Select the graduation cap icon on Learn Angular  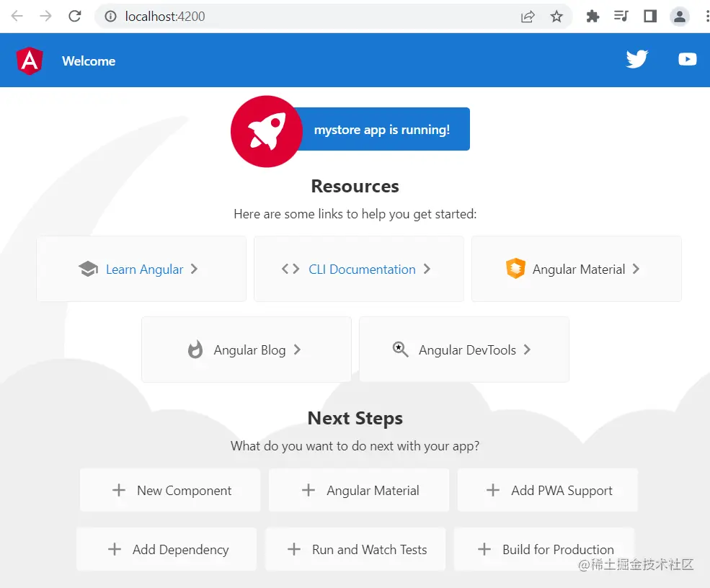coord(88,269)
